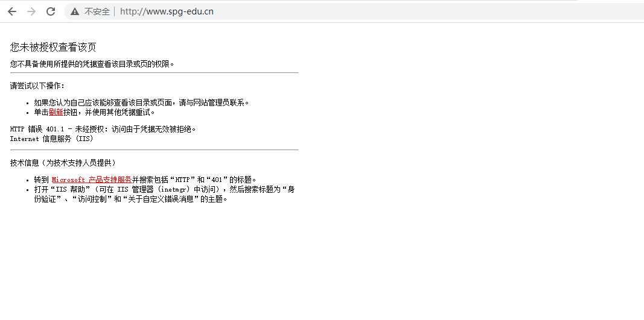Click the heading 您未被授权查看该页
Viewport: 644px width, 320px height.
pyautogui.click(x=53, y=47)
